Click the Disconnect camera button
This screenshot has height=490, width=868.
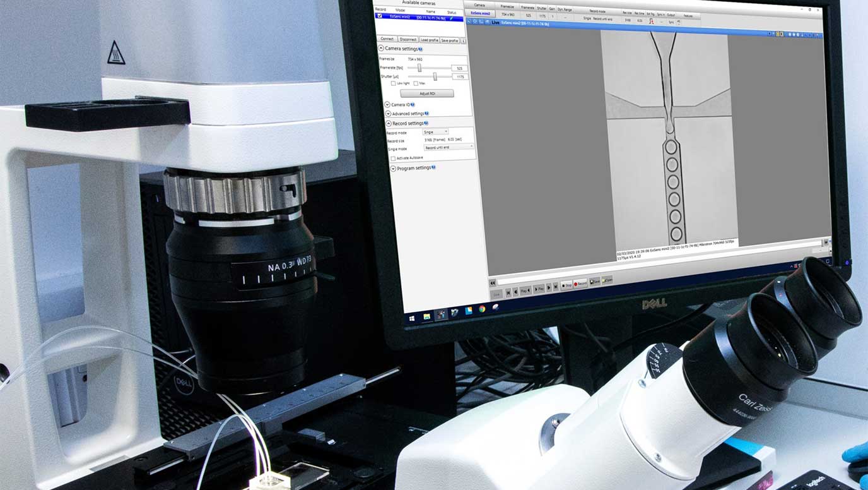(408, 39)
